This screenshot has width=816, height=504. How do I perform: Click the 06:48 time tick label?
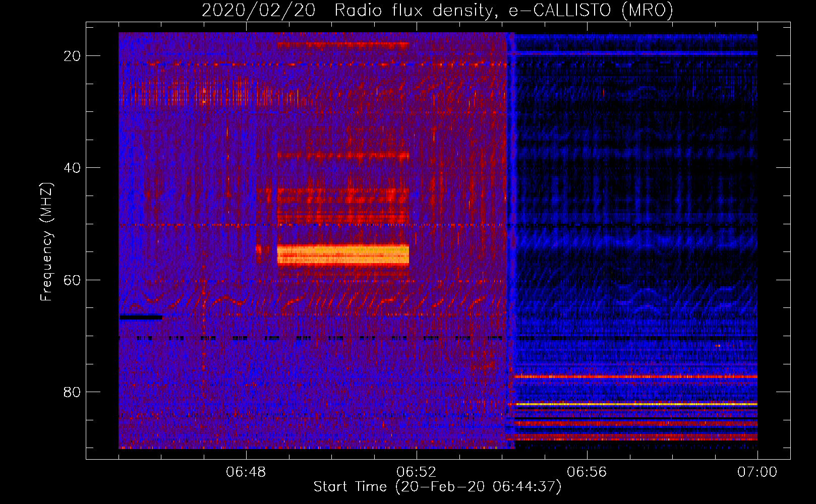click(x=246, y=472)
